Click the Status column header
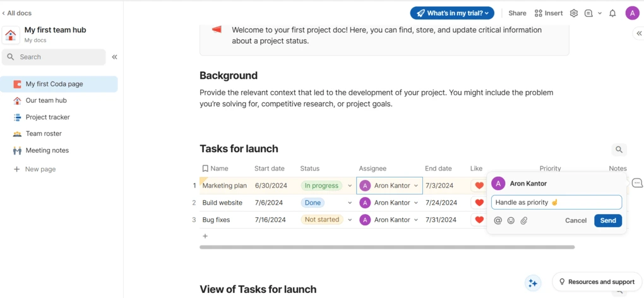644x298 pixels. [309, 169]
